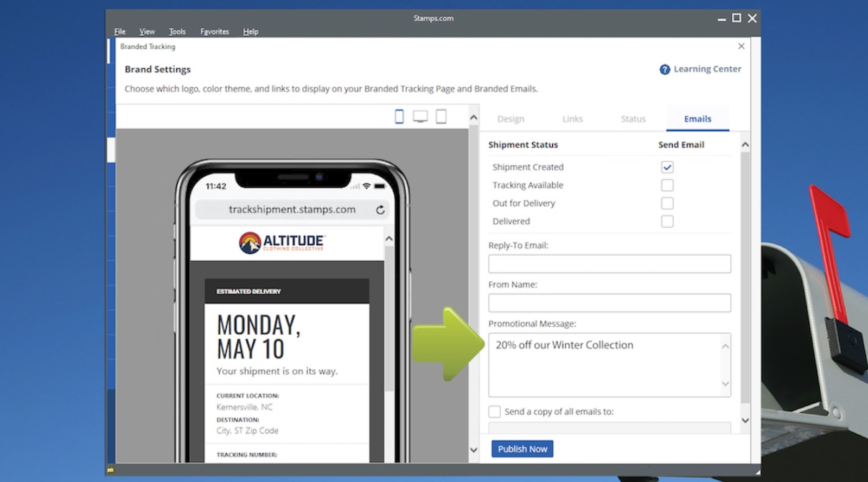The width and height of the screenshot is (868, 482).
Task: Enable Tracking Available email checkbox
Action: click(667, 185)
